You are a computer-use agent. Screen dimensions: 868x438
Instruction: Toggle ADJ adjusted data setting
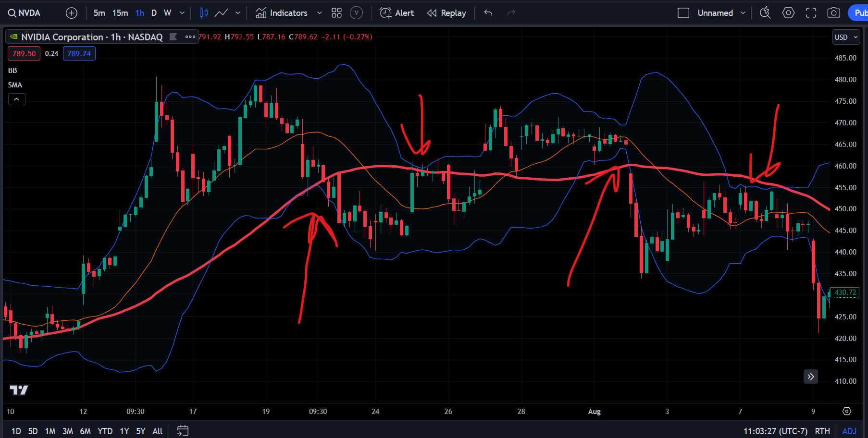849,431
